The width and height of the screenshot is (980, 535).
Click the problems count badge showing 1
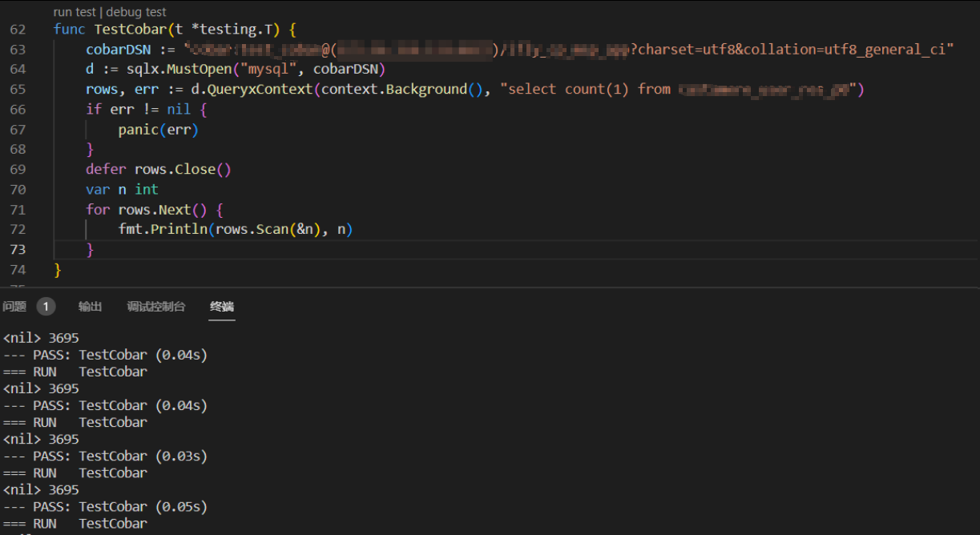(46, 307)
